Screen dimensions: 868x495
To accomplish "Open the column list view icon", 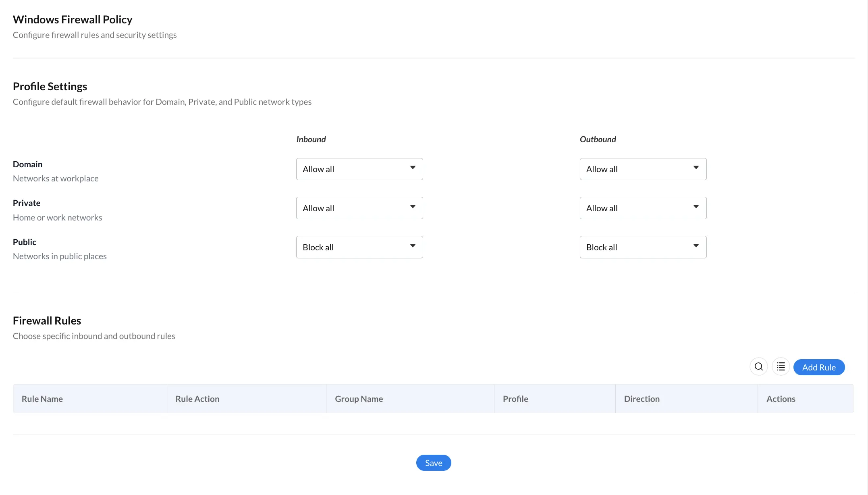I will pyautogui.click(x=781, y=367).
